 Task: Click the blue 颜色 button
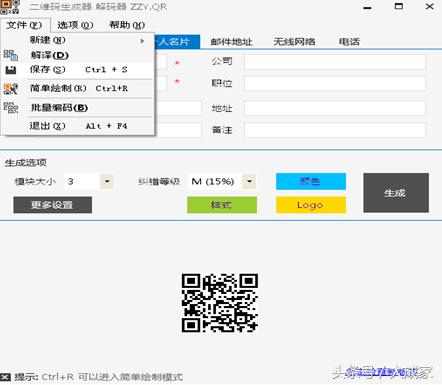(x=311, y=181)
